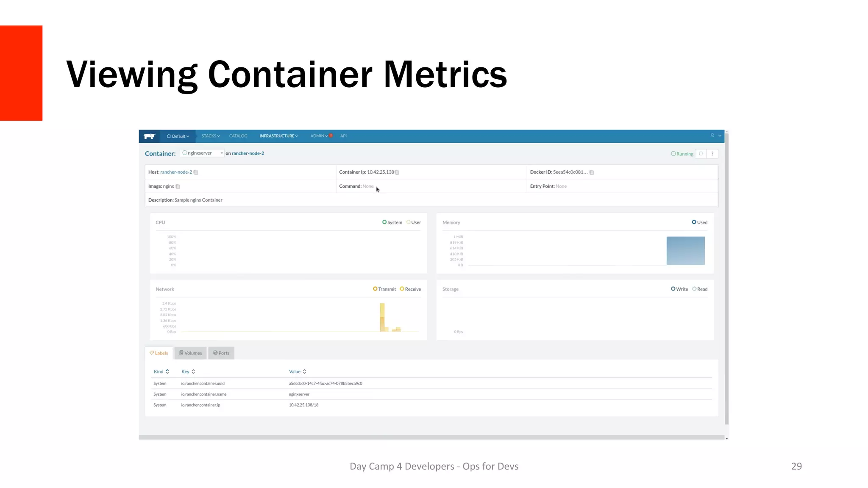Toggle the Memory Used series
868x488 pixels.
pos(700,222)
